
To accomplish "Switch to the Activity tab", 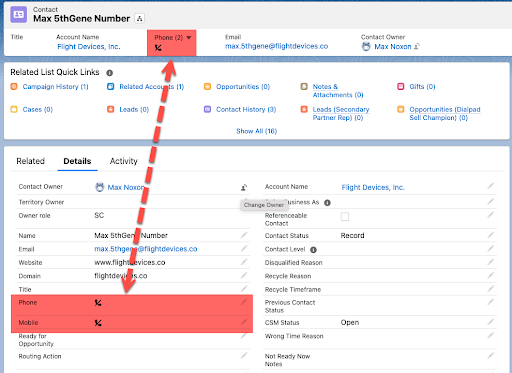I will tap(123, 161).
